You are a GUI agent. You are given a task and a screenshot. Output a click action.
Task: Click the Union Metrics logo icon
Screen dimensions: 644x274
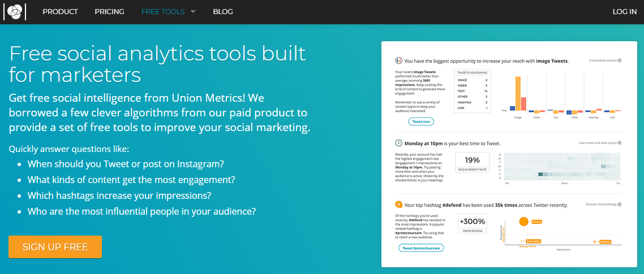(x=14, y=11)
